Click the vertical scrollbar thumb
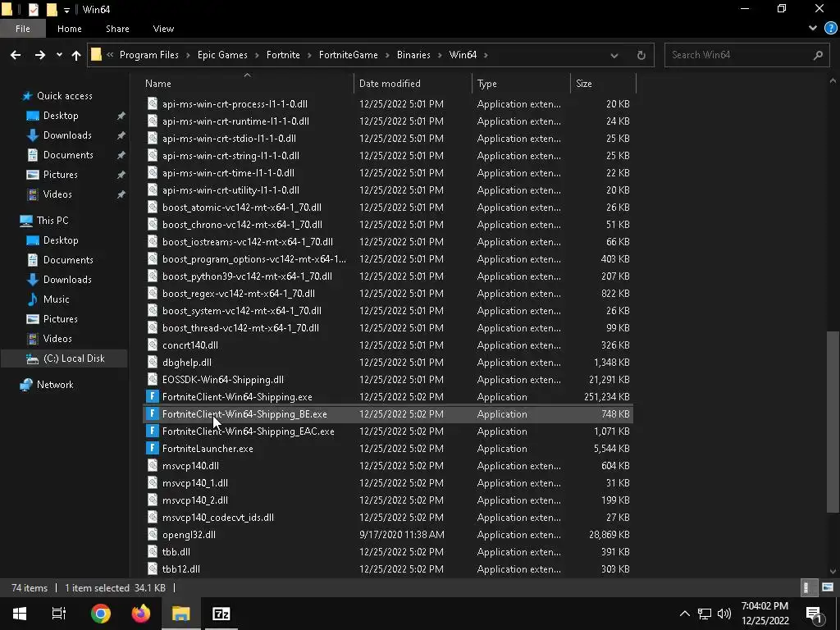Screen dimensions: 840x630 (833, 421)
